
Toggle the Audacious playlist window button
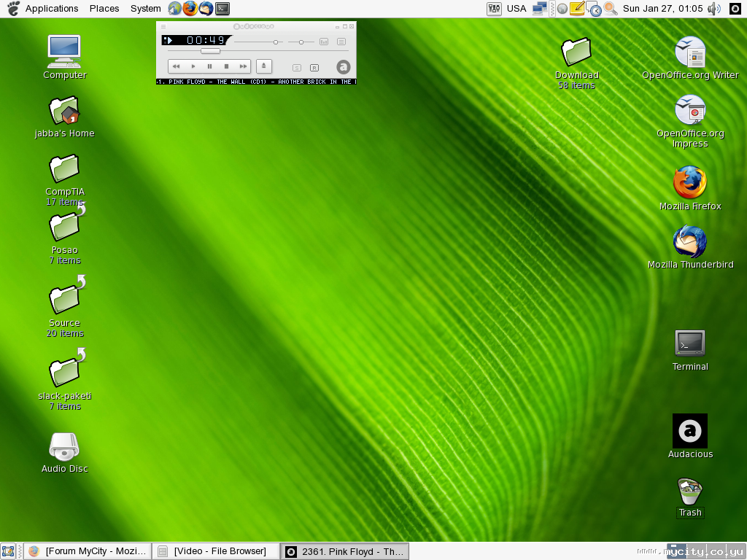pyautogui.click(x=341, y=42)
